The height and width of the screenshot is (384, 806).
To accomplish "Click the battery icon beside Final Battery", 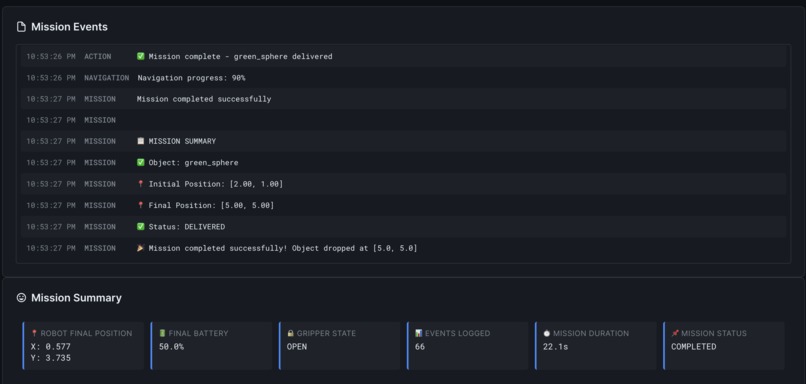I will [x=162, y=333].
